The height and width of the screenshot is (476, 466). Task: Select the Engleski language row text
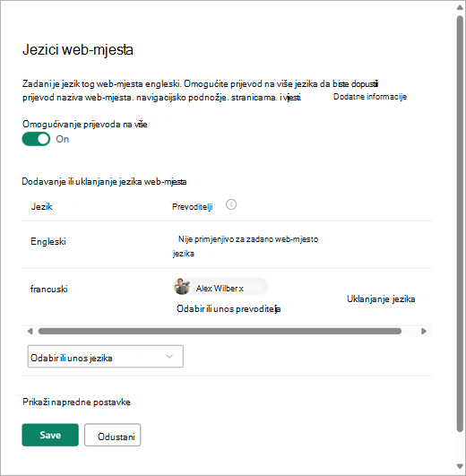[x=48, y=241]
